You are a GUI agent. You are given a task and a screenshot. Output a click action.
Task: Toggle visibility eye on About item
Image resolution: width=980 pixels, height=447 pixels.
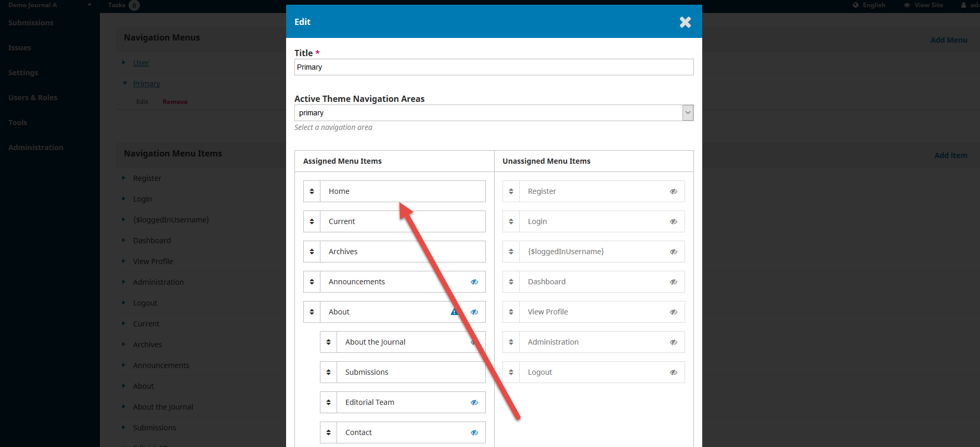coord(474,312)
